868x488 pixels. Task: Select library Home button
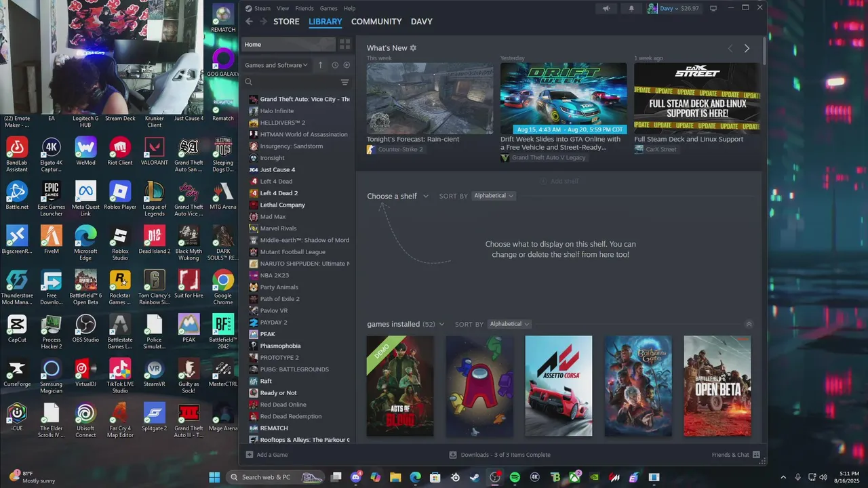[289, 44]
